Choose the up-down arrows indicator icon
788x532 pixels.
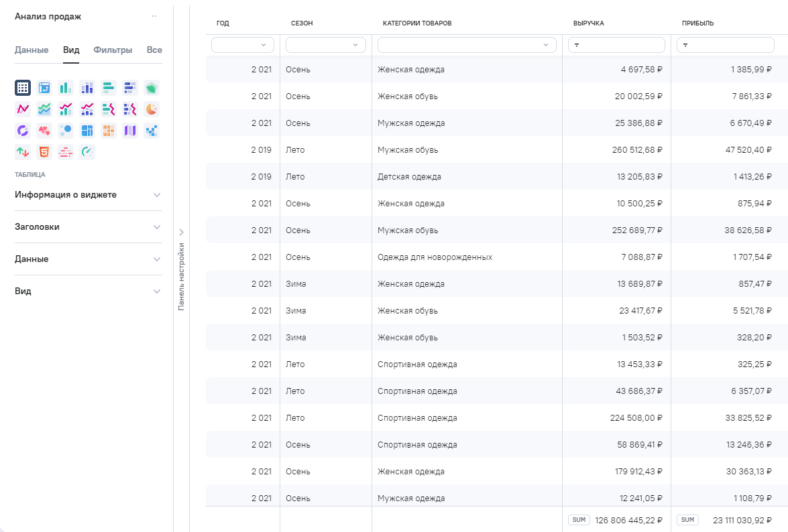(23, 152)
